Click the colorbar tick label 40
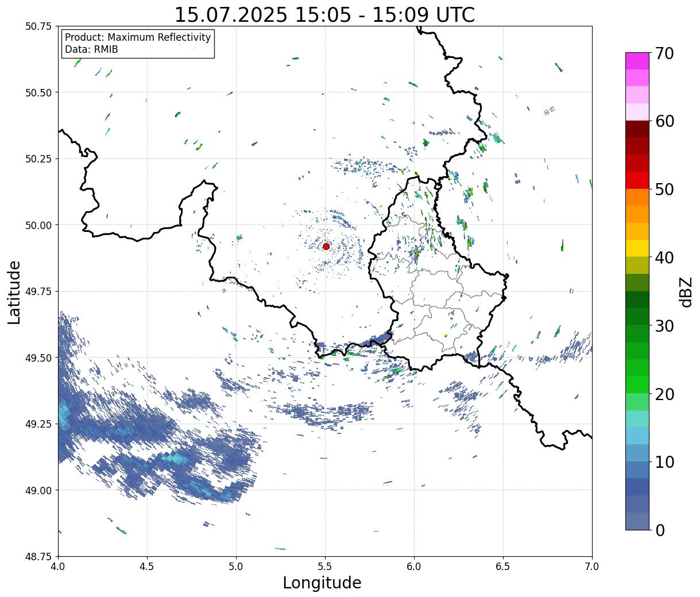The height and width of the screenshot is (597, 700). 664,258
